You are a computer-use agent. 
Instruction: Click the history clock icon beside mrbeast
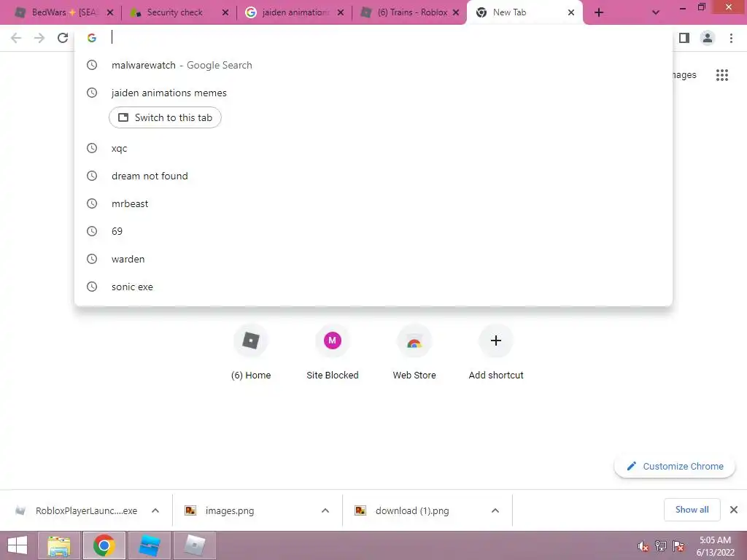coord(92,203)
